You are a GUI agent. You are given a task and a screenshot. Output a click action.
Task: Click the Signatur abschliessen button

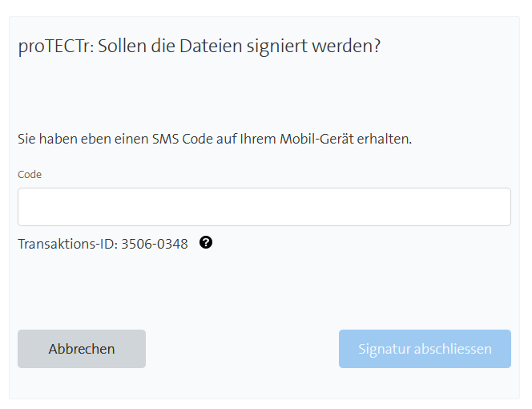425,349
